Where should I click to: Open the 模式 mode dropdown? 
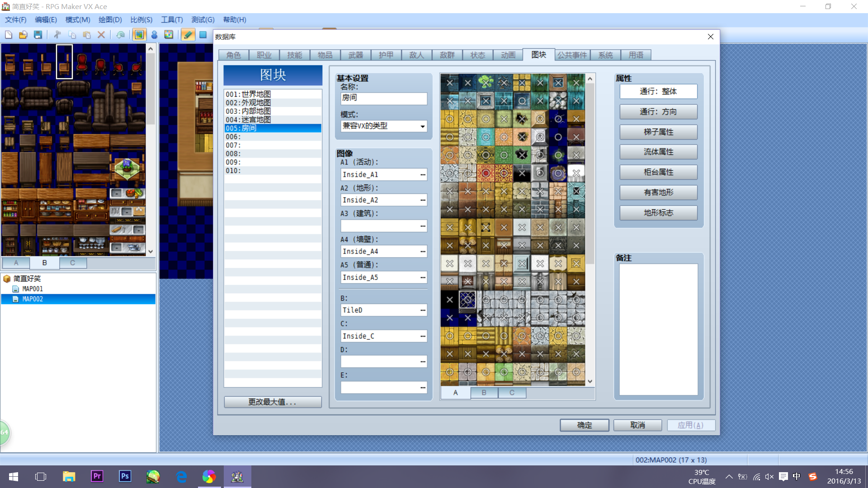[383, 126]
